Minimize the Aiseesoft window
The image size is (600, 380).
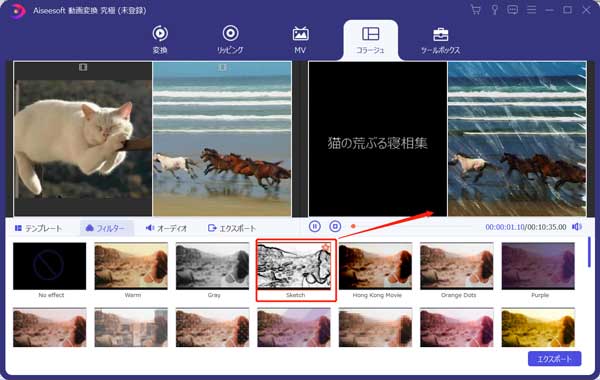pos(549,10)
